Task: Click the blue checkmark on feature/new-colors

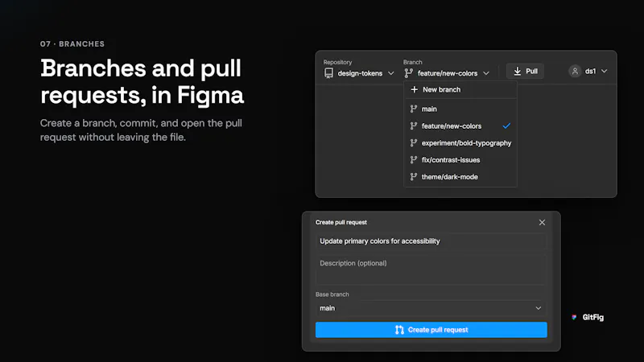Action: 506,125
